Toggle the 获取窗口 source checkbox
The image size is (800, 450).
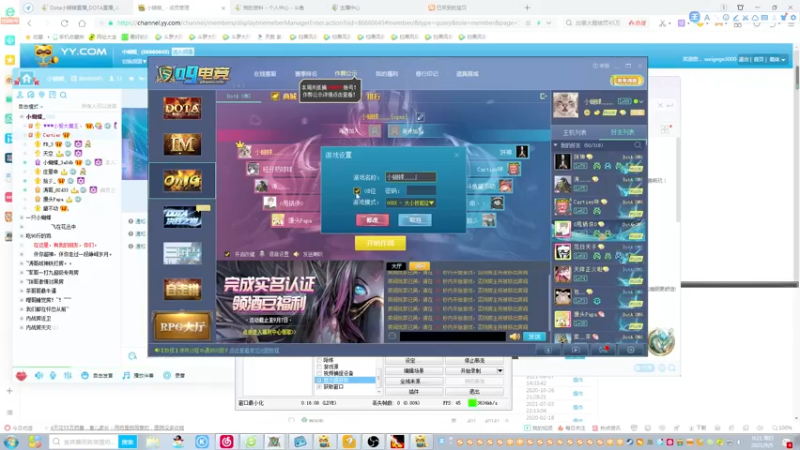(319, 387)
